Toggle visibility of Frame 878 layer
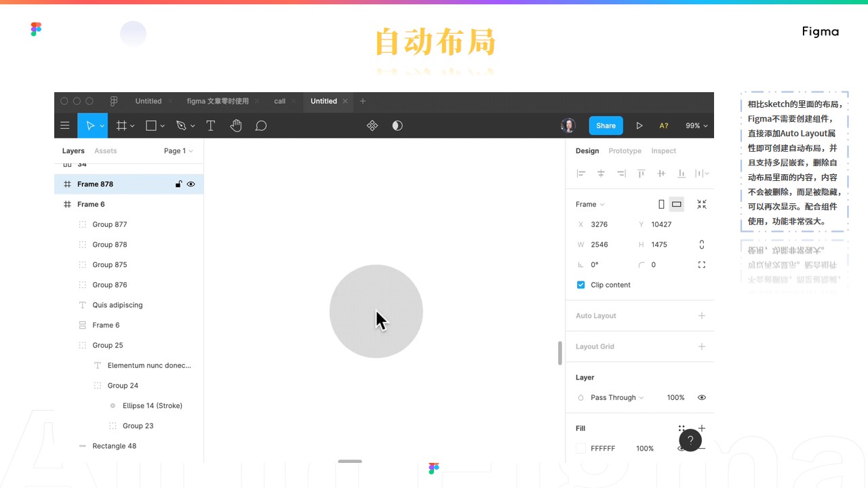This screenshot has width=868, height=488. (191, 184)
